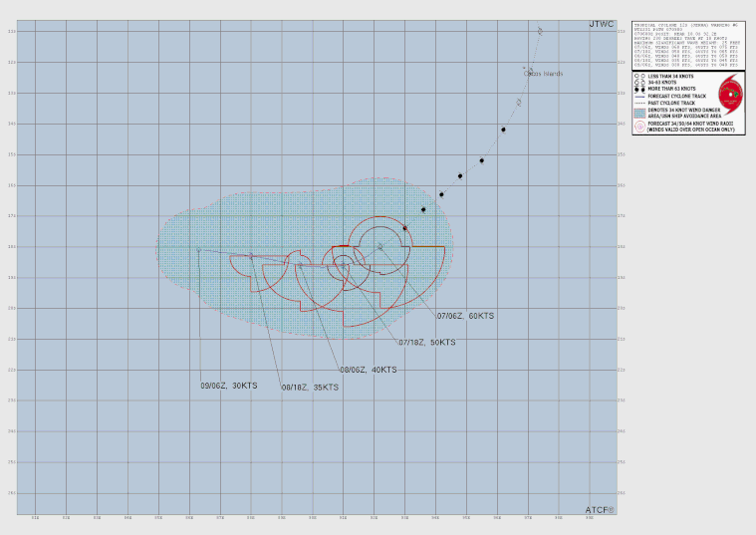Click the pink wind radii circle icon in the legend
The width and height of the screenshot is (756, 535).
tap(639, 127)
